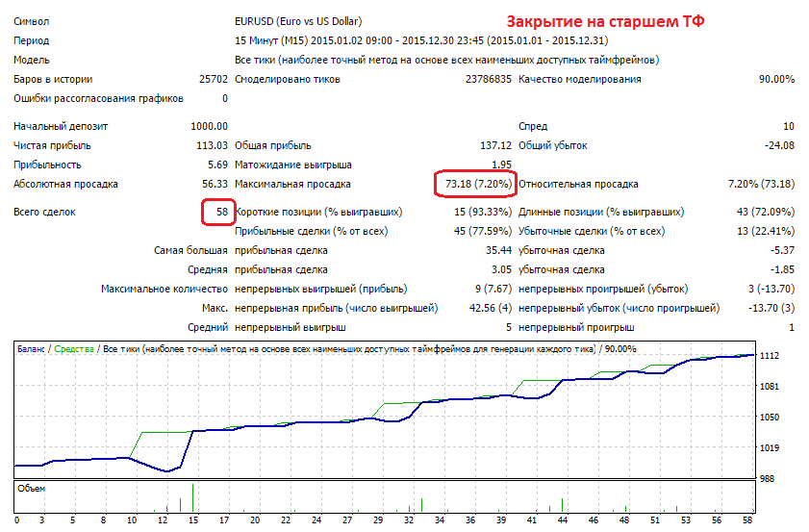Select the model description starting with Все тики in the report table
809x532 pixels.
click(446, 60)
